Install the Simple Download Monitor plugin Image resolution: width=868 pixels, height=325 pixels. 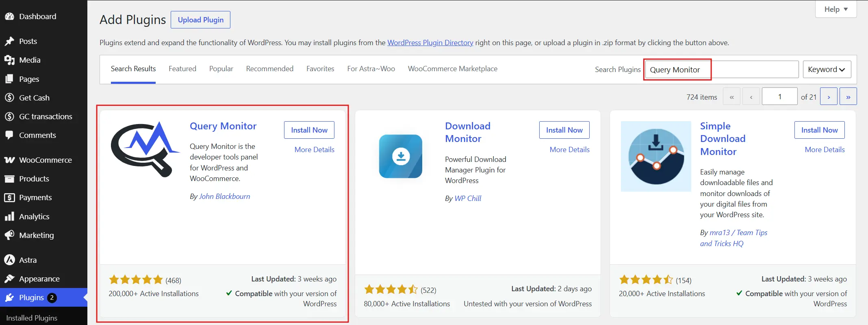pos(820,130)
